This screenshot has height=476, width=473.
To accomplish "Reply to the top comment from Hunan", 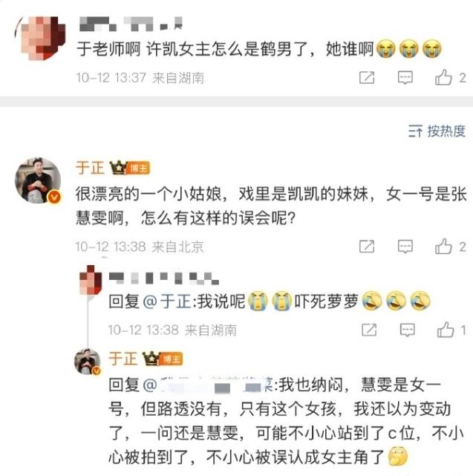I will [x=405, y=78].
